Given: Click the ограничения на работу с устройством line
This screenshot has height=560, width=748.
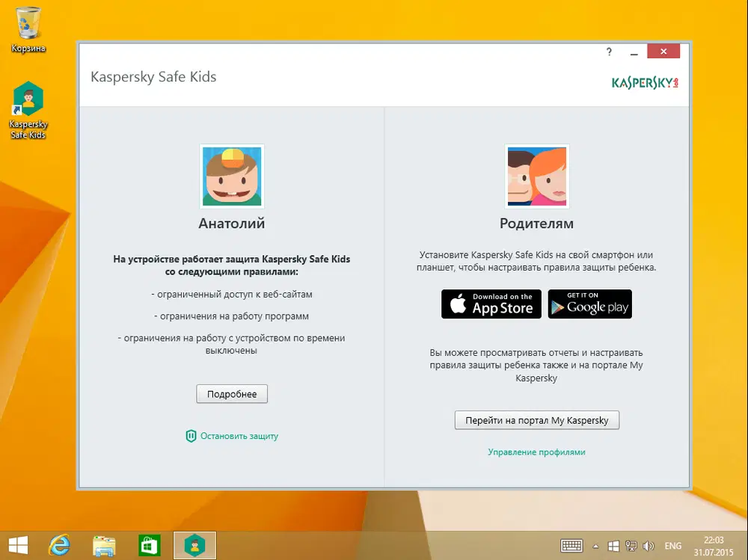Looking at the screenshot, I should click(231, 344).
